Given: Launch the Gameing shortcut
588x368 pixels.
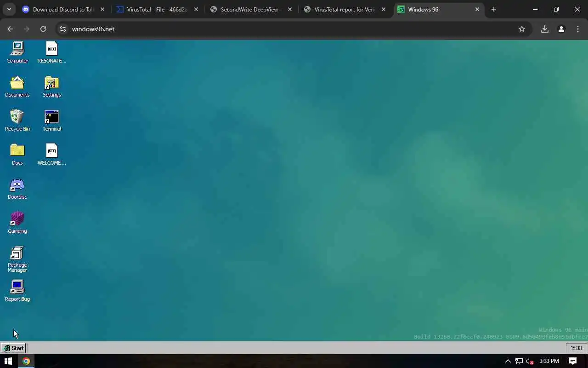Looking at the screenshot, I should coord(17,223).
